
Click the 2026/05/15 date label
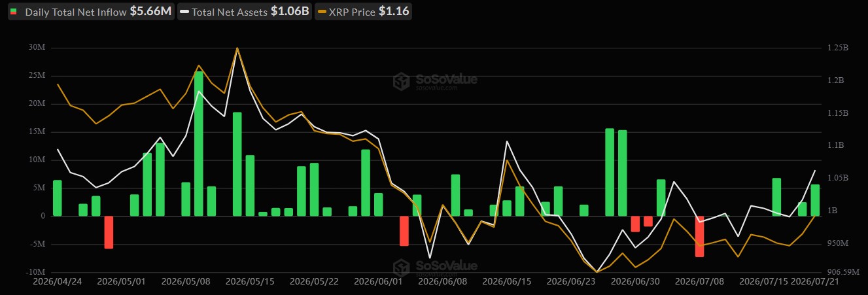coord(249,282)
